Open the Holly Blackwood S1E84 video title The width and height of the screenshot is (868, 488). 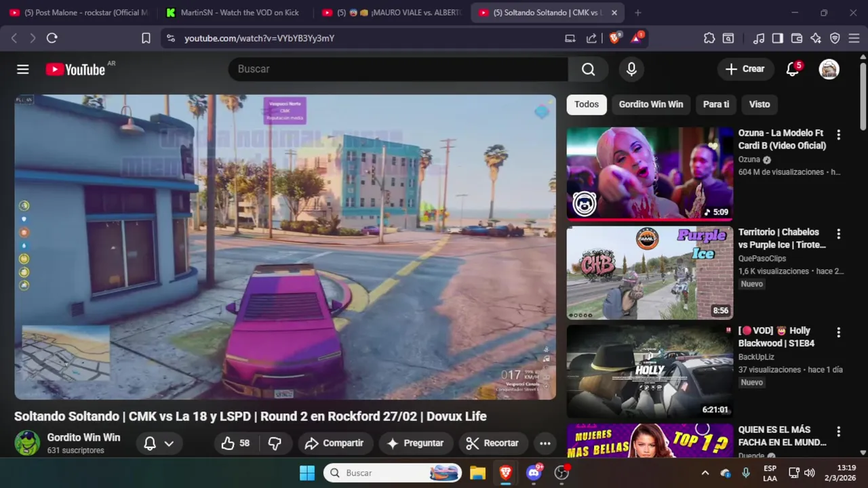point(776,337)
